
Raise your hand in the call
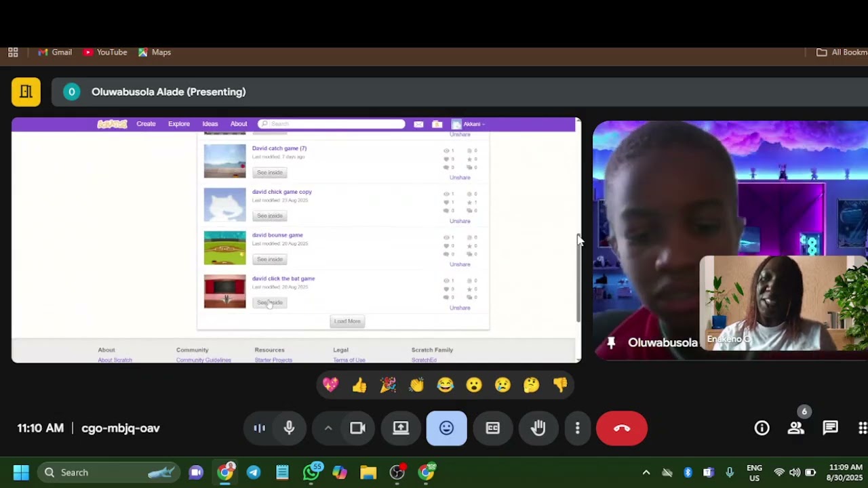pyautogui.click(x=538, y=428)
